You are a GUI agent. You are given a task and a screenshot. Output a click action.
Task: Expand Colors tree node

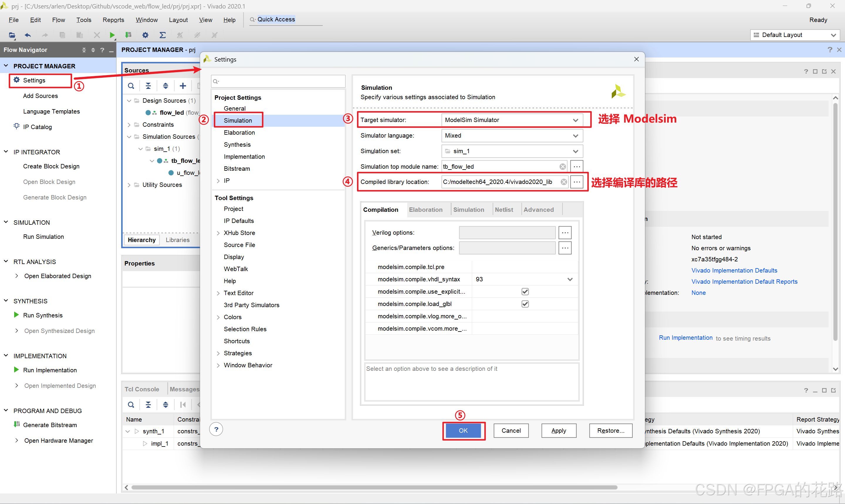[x=218, y=317]
